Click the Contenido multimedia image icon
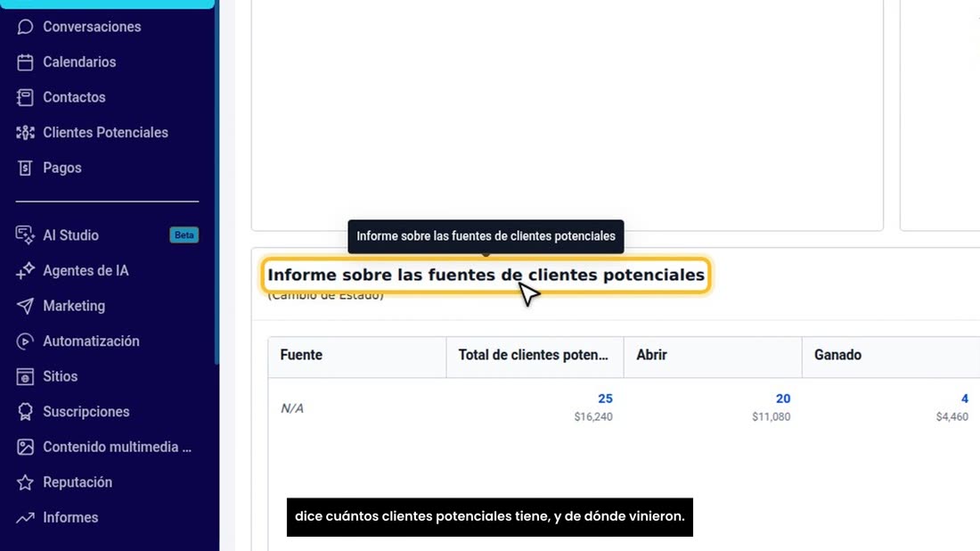 coord(25,448)
